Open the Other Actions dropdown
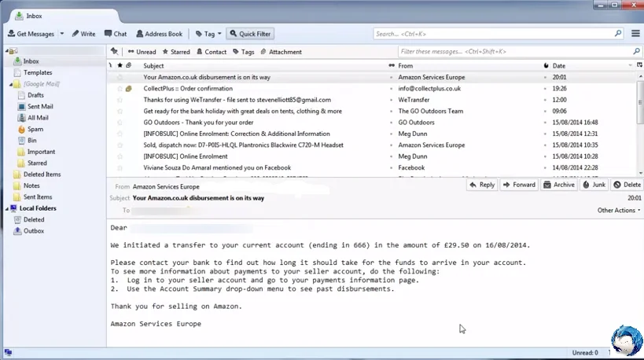This screenshot has height=360, width=644. click(619, 211)
